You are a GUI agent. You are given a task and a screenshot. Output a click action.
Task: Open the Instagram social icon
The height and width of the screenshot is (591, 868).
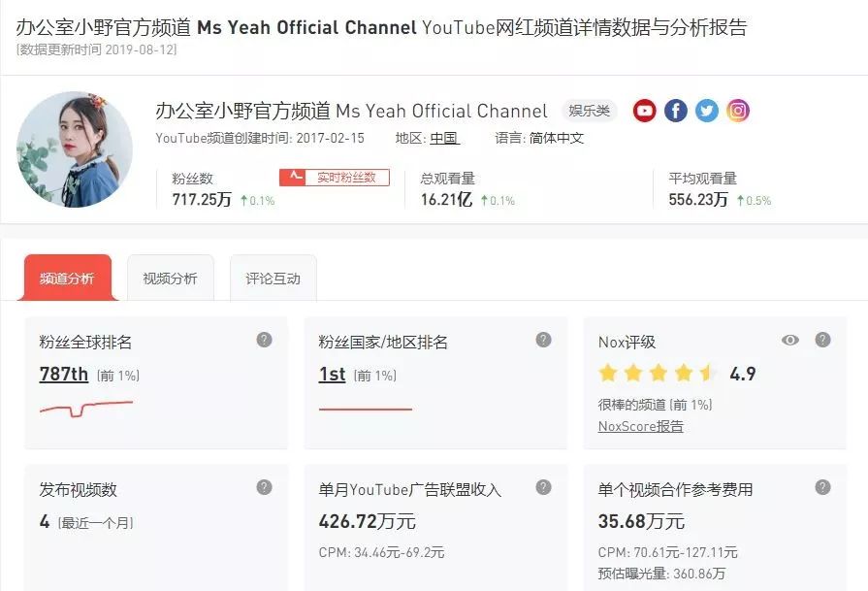point(738,111)
